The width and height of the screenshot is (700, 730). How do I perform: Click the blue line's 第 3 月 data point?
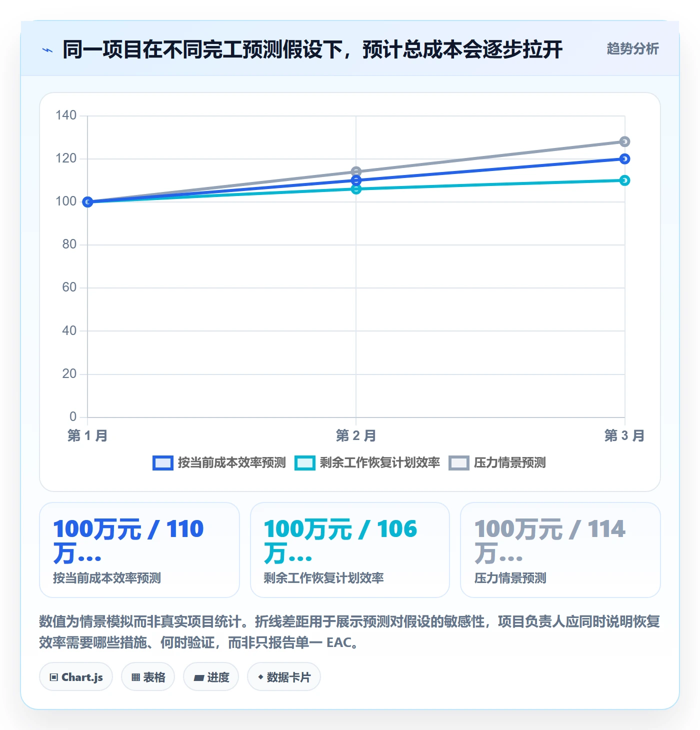point(624,159)
